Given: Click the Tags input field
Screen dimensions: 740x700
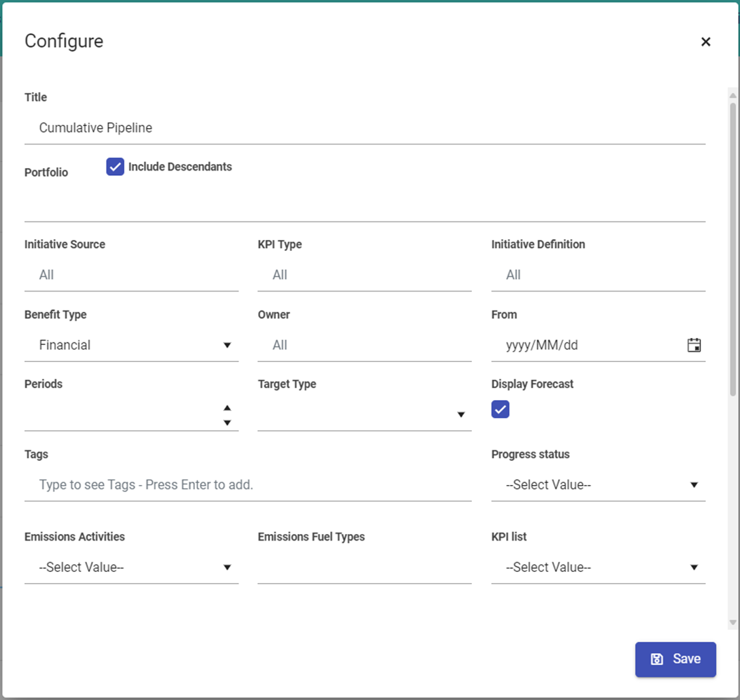Looking at the screenshot, I should coord(248,485).
